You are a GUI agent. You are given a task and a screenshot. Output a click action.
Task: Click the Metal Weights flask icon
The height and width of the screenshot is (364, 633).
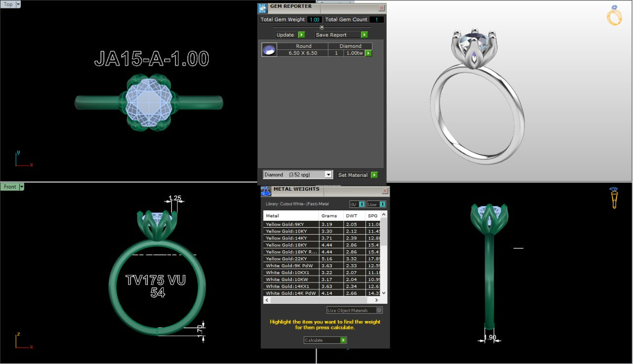point(266,191)
